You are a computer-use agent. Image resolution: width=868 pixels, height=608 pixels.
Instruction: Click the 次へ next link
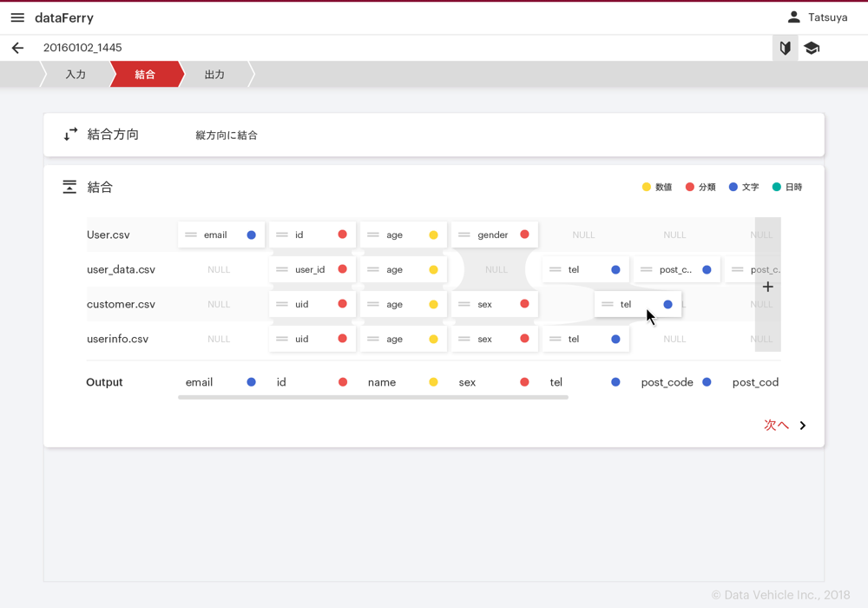point(776,425)
